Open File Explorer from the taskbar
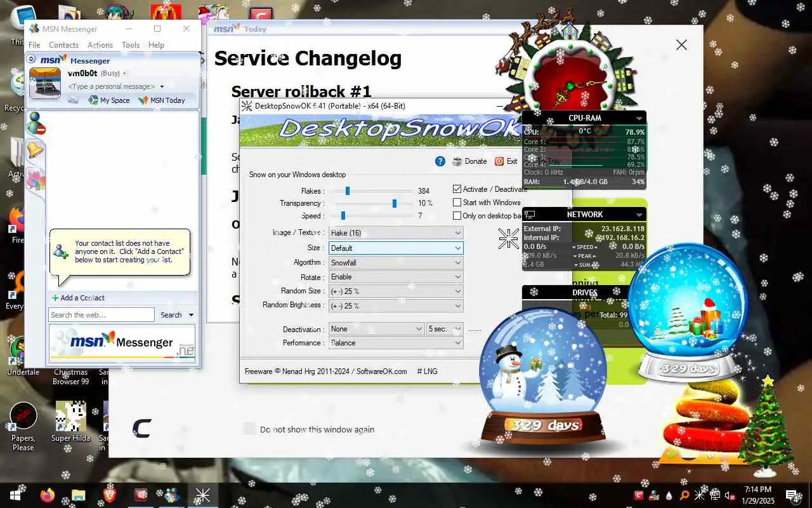Viewport: 812px width, 508px height. click(78, 495)
